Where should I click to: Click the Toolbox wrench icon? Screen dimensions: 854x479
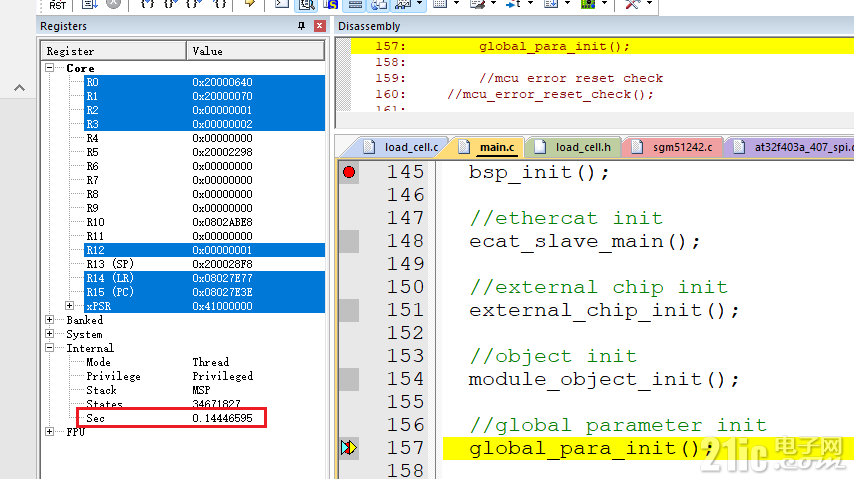point(632,4)
